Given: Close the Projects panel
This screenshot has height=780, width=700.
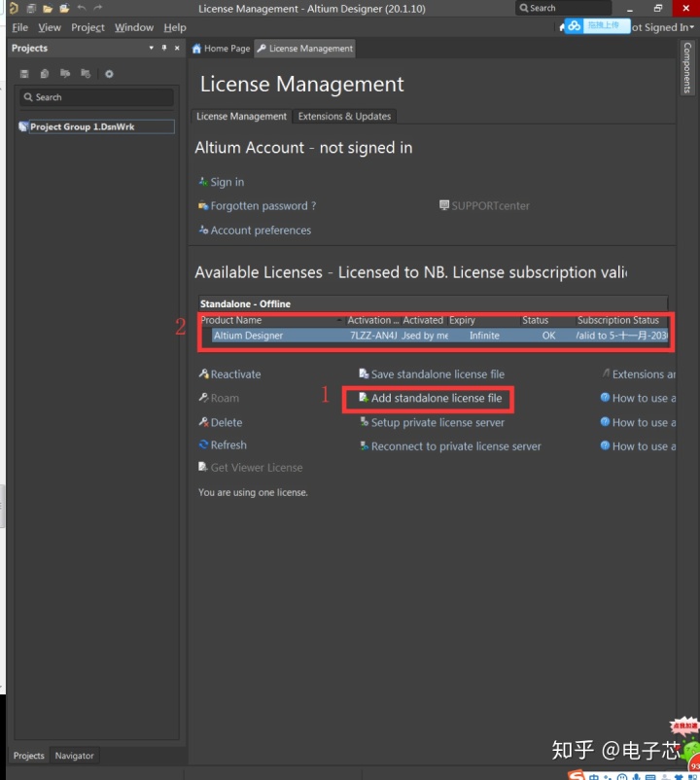Looking at the screenshot, I should tap(177, 48).
